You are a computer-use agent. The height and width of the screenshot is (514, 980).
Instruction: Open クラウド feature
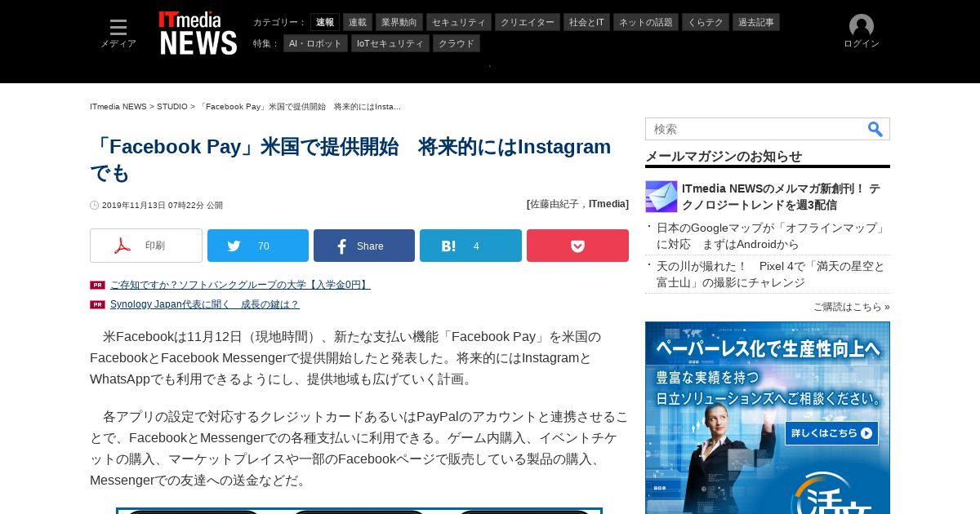tap(457, 43)
